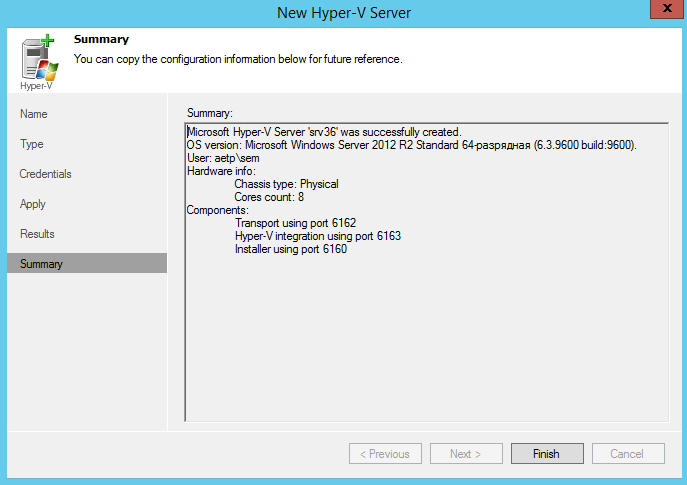Click the OS version line

coord(412,145)
